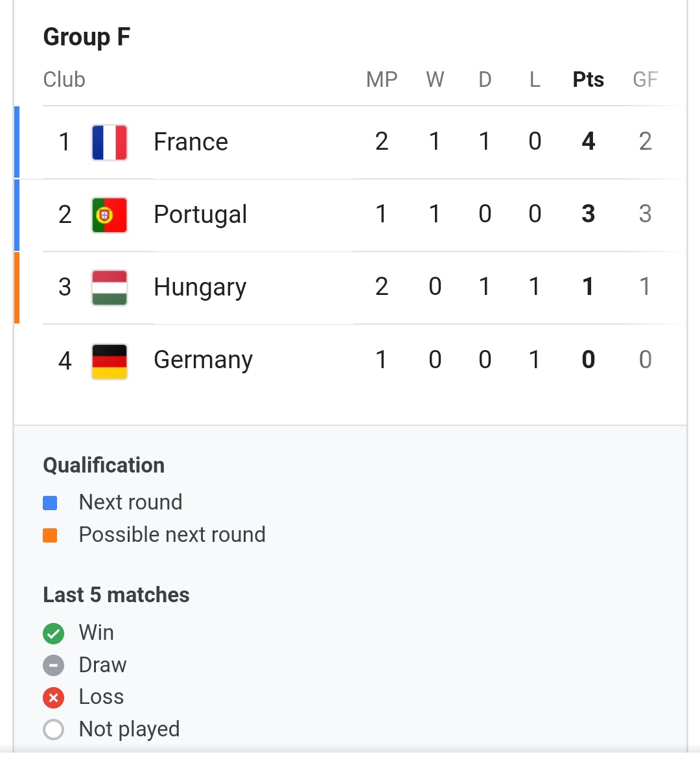Open the France team link
Image resolution: width=700 pixels, height=761 pixels.
pos(191,142)
